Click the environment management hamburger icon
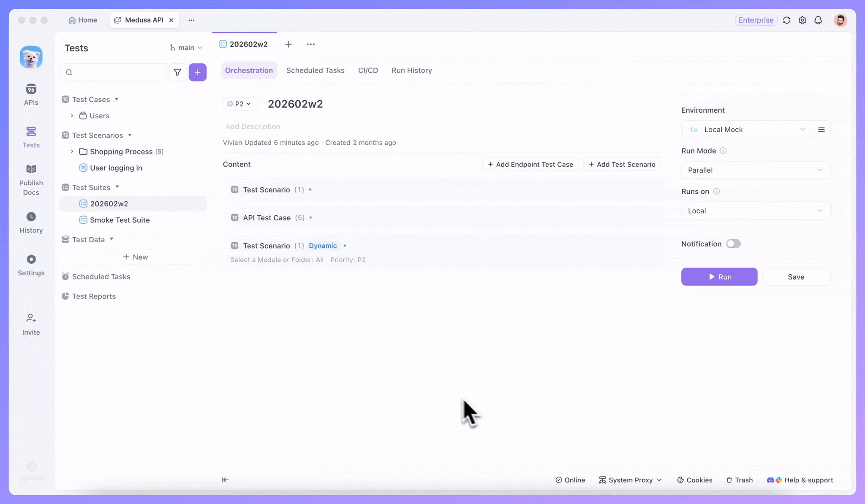Image resolution: width=865 pixels, height=504 pixels. 821,130
